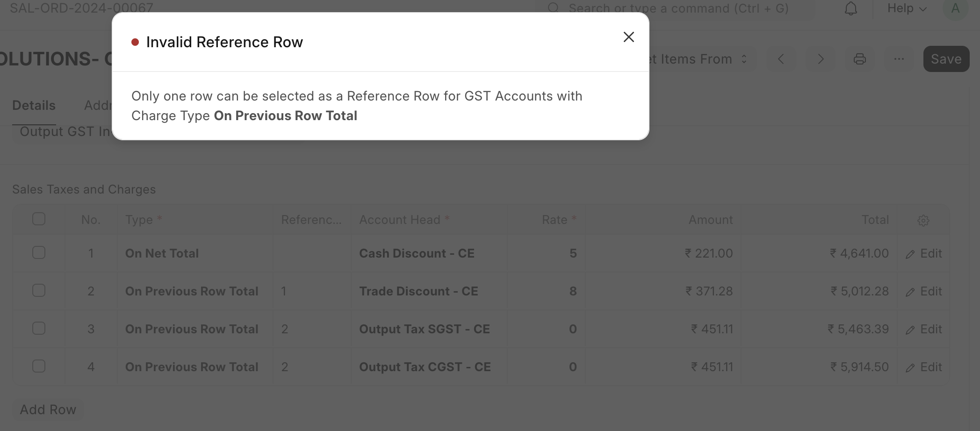Click the print icon
980x431 pixels.
coord(859,59)
